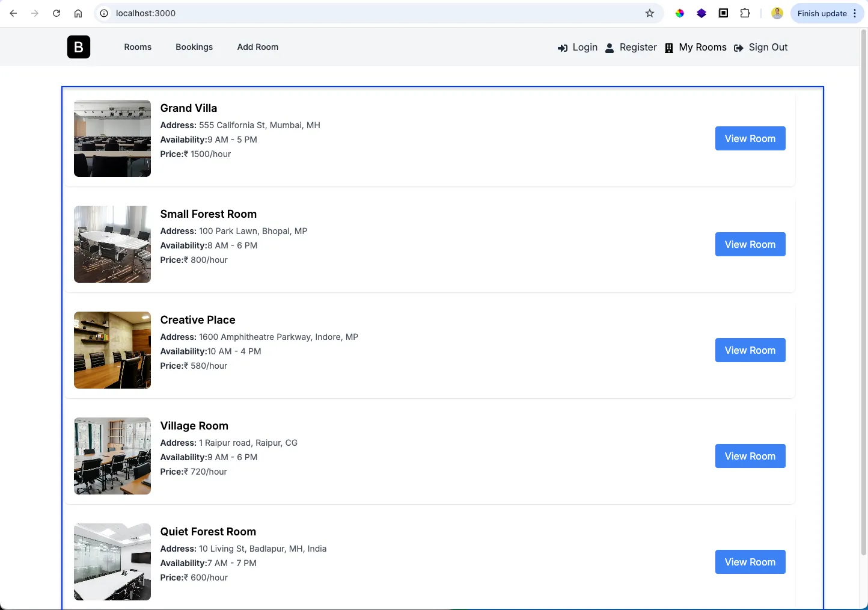
Task: Click the My Rooms building icon
Action: click(669, 48)
